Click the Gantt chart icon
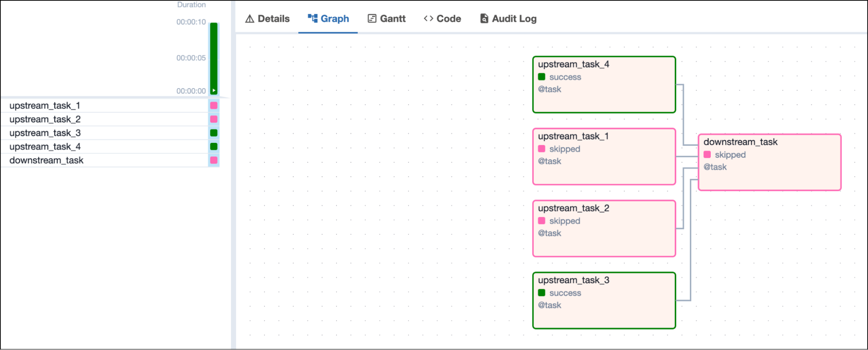 click(x=372, y=18)
